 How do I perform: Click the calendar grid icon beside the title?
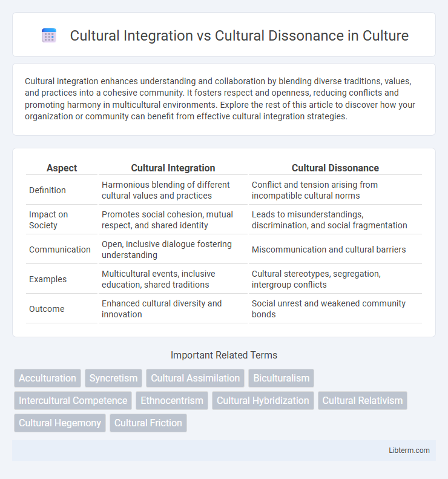tap(49, 36)
